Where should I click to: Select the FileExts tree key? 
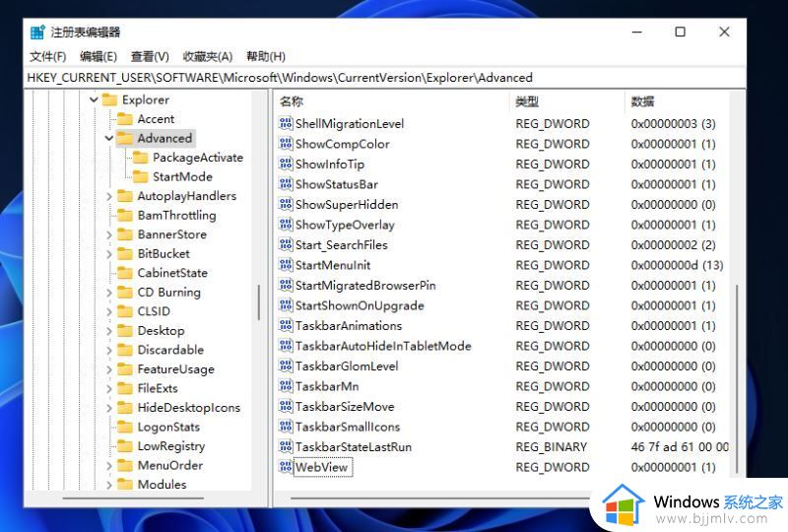(158, 388)
